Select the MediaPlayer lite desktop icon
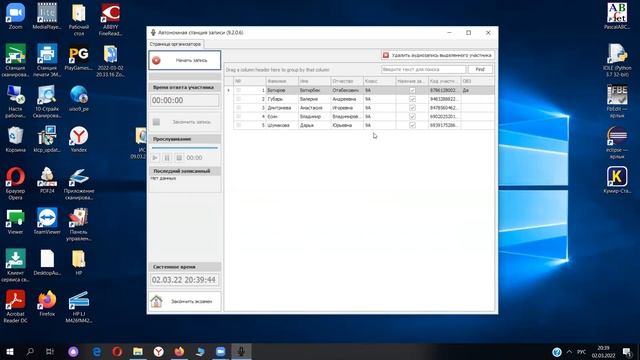This screenshot has width=640, height=360. click(47, 16)
